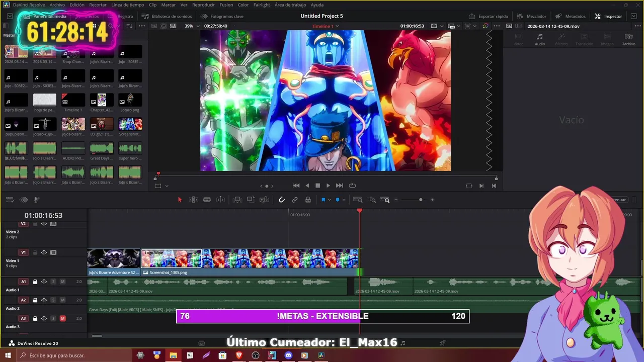Open the Archivo menu

point(57,5)
